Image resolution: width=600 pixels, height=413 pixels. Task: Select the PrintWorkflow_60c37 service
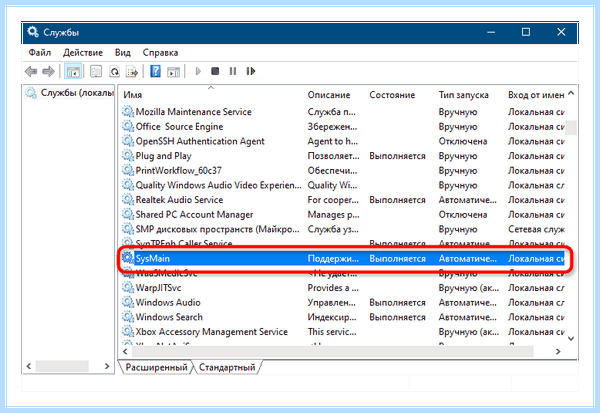coord(343,170)
